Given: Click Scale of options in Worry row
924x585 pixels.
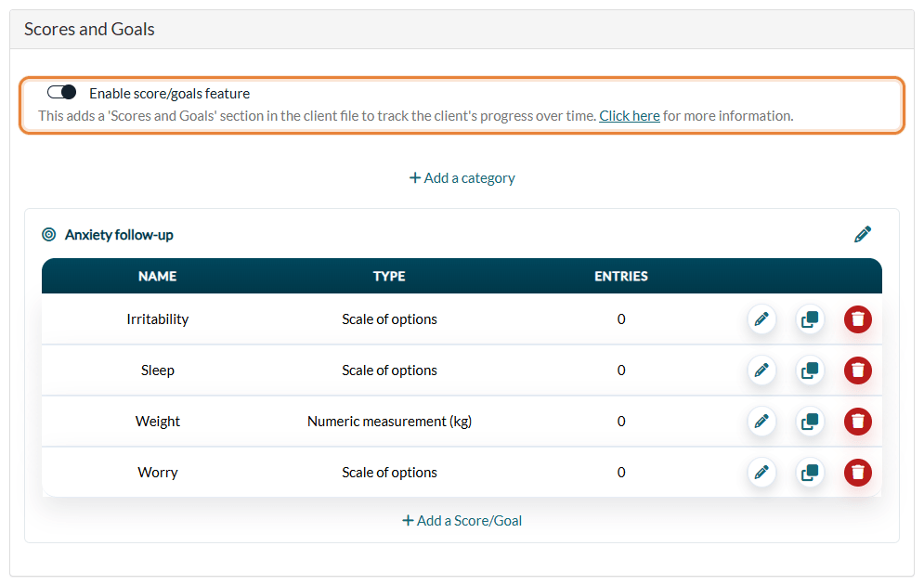Looking at the screenshot, I should tap(389, 473).
